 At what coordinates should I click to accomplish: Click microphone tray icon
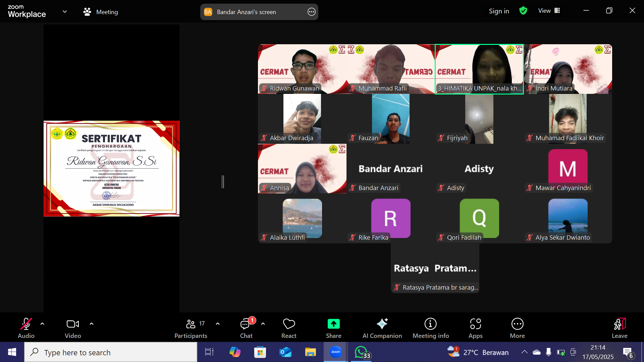click(x=549, y=352)
